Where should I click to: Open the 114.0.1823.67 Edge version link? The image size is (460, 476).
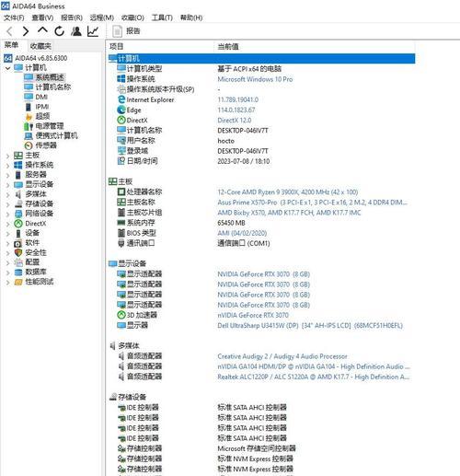(236, 110)
